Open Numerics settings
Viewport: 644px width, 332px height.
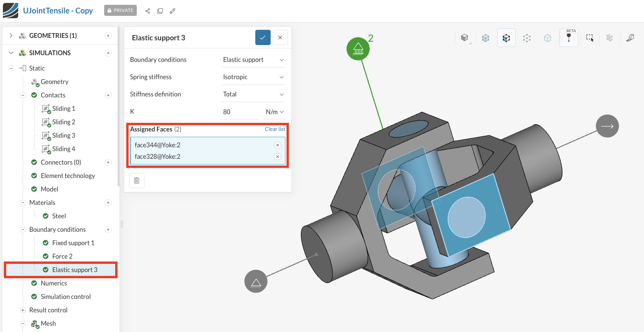tap(54, 283)
